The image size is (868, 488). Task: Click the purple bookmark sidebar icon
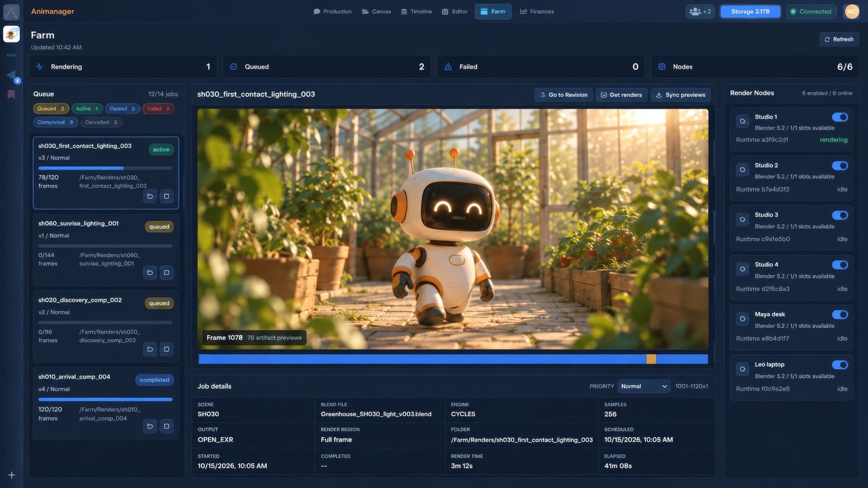[11, 95]
